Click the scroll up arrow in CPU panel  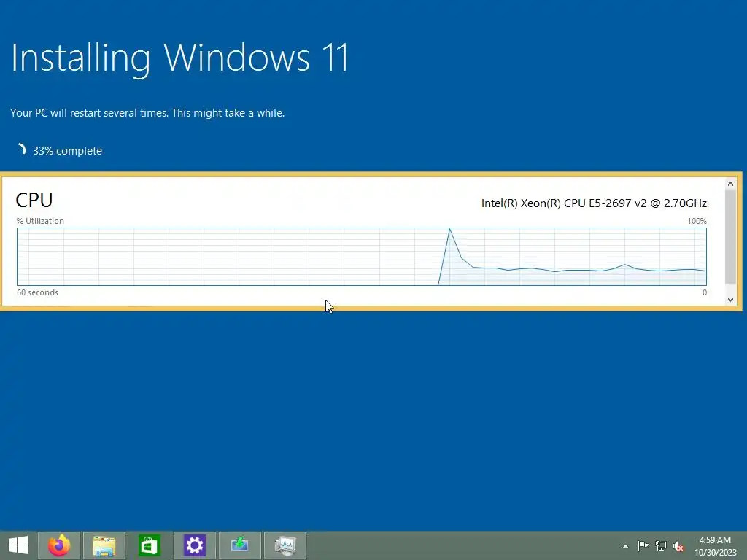pyautogui.click(x=730, y=184)
